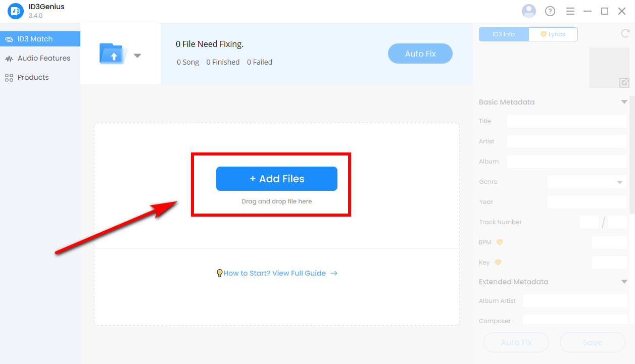This screenshot has height=364, width=635.
Task: Open the Genre dropdown list
Action: [x=587, y=182]
